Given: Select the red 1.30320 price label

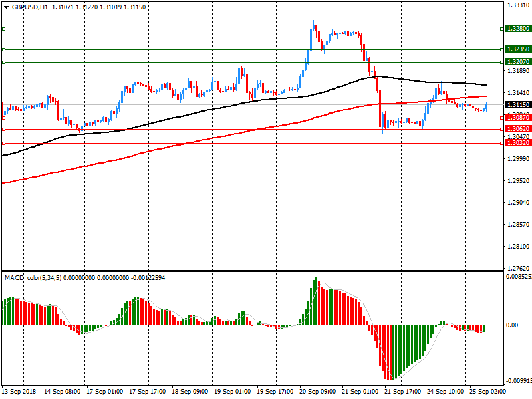Looking at the screenshot, I should pos(517,143).
